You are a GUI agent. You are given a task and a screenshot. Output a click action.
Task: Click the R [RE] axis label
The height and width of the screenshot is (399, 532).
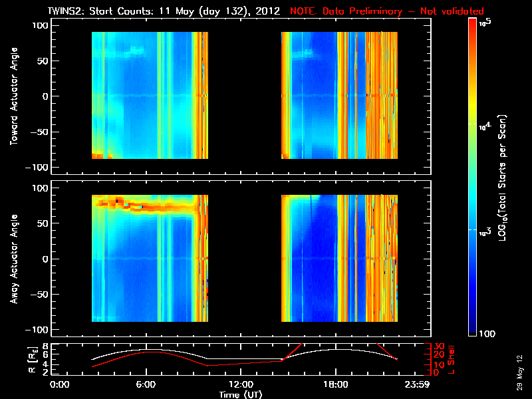32,360
